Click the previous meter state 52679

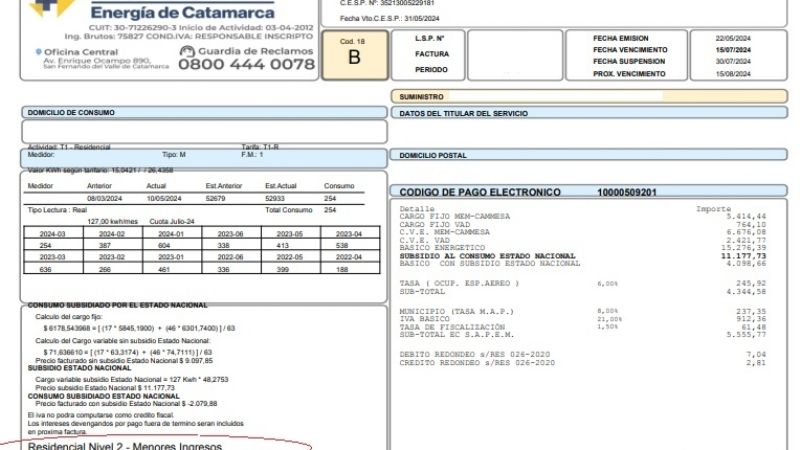click(x=215, y=198)
